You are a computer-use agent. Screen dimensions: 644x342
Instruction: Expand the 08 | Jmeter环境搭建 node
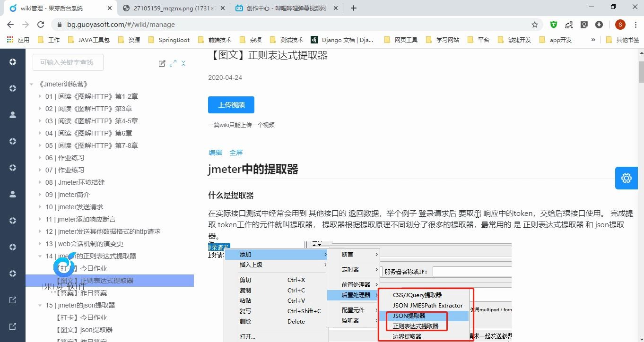coord(40,182)
